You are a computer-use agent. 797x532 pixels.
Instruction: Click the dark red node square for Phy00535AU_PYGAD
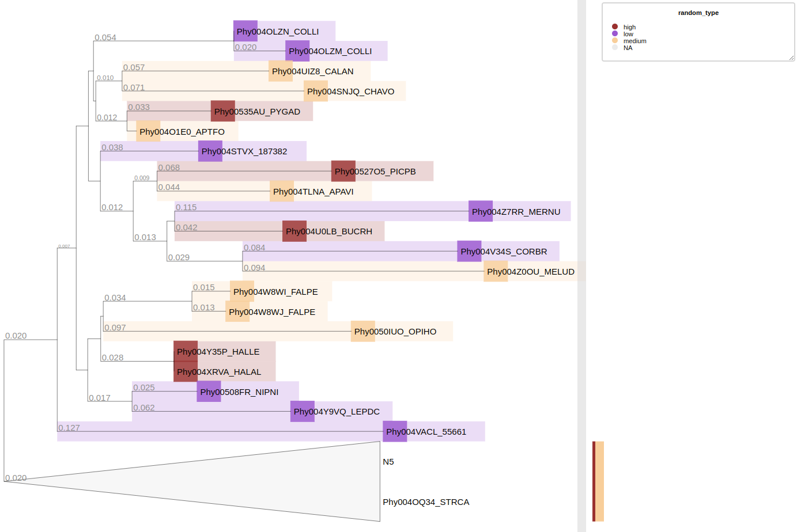(222, 111)
